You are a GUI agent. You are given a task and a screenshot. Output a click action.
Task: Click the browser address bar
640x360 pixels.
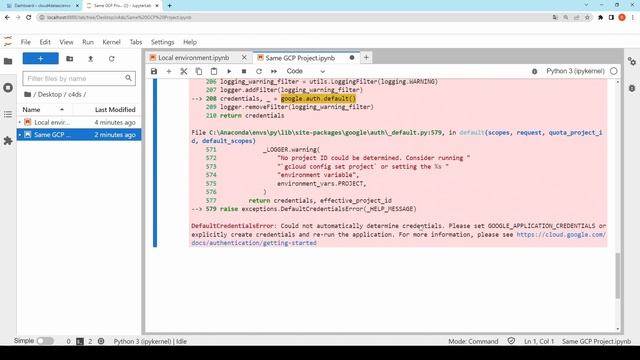tap(294, 18)
